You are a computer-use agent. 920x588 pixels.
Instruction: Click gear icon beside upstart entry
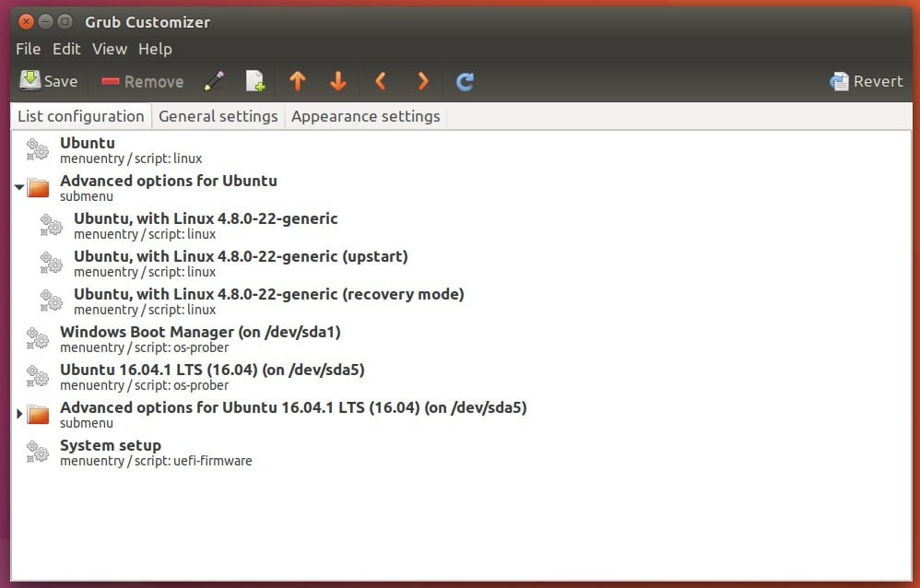[52, 263]
